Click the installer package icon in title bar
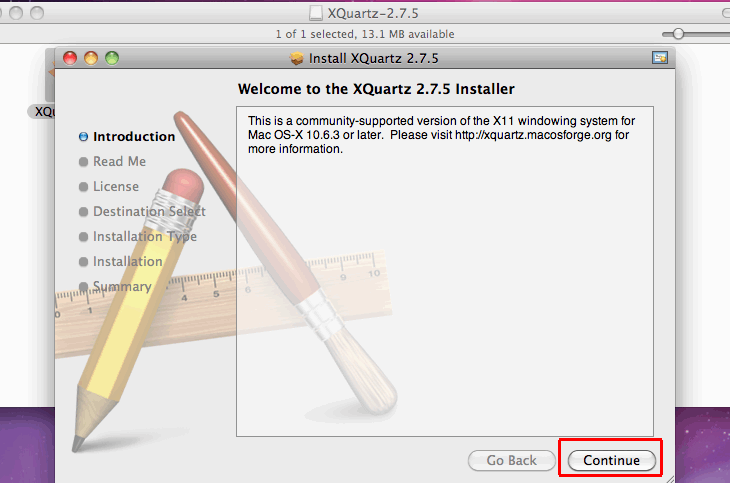Image resolution: width=730 pixels, height=483 pixels. pos(296,59)
